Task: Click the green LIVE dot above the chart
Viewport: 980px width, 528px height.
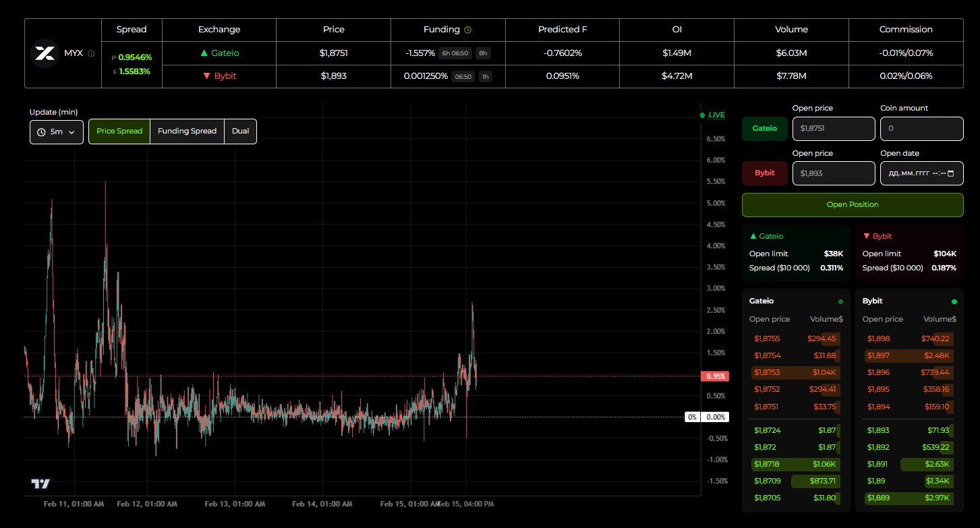Action: [x=701, y=115]
